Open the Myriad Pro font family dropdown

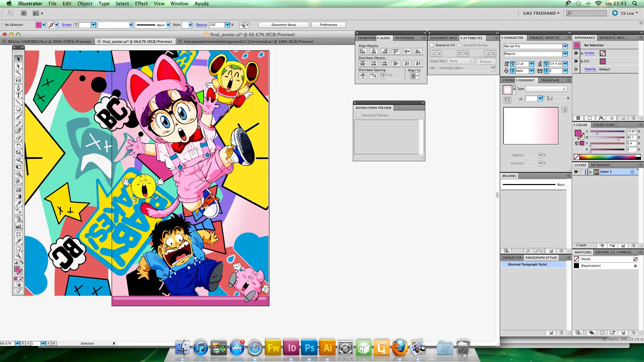coord(565,46)
